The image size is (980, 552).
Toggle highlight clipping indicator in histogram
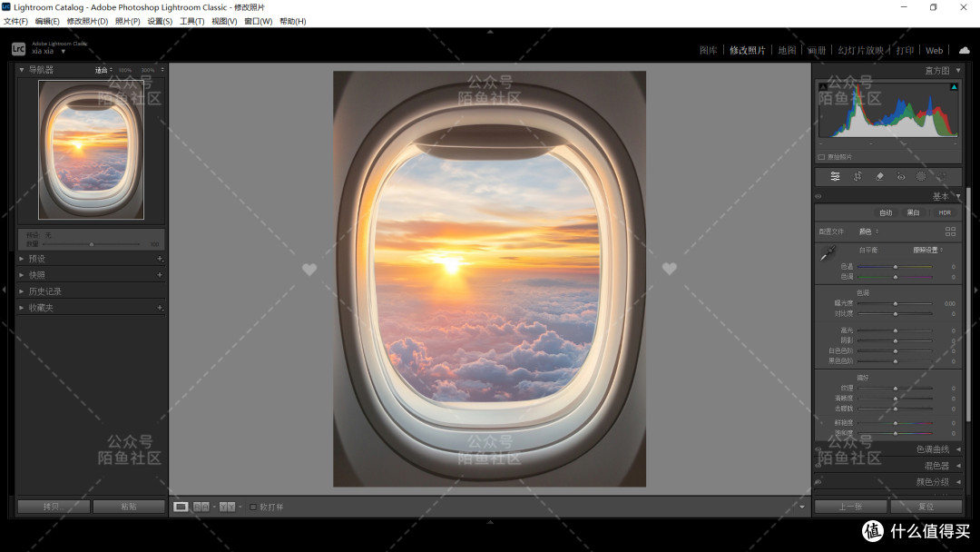(954, 87)
